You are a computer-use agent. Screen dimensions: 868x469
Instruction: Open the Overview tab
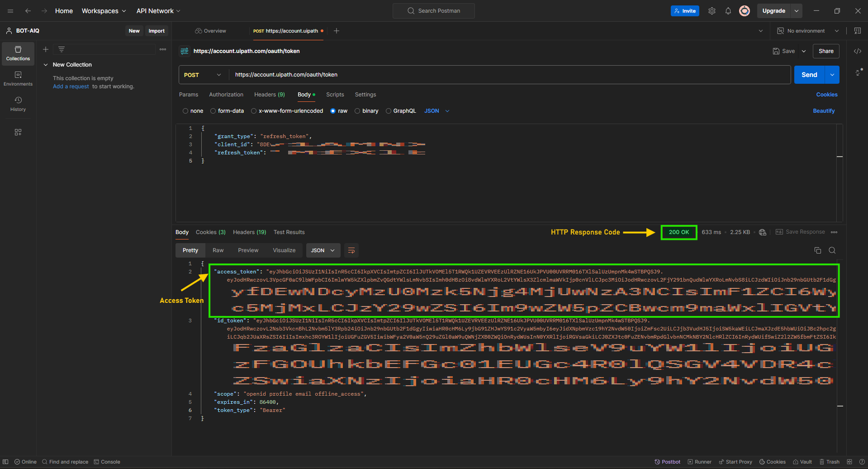210,31
